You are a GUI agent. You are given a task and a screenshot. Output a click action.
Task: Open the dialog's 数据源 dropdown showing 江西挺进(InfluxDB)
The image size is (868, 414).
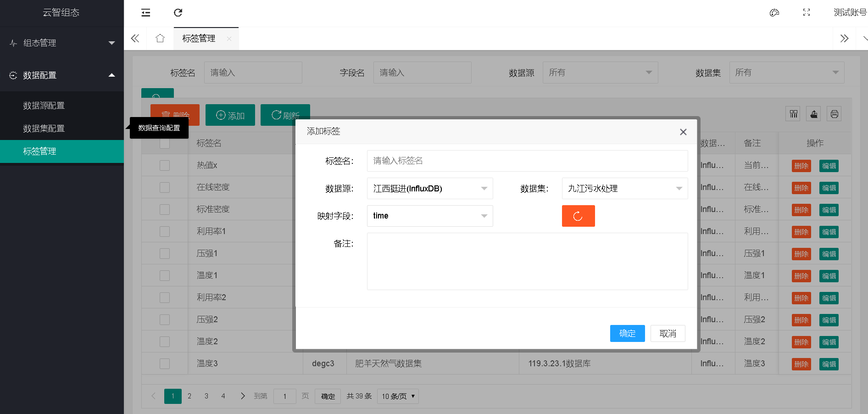click(x=430, y=189)
